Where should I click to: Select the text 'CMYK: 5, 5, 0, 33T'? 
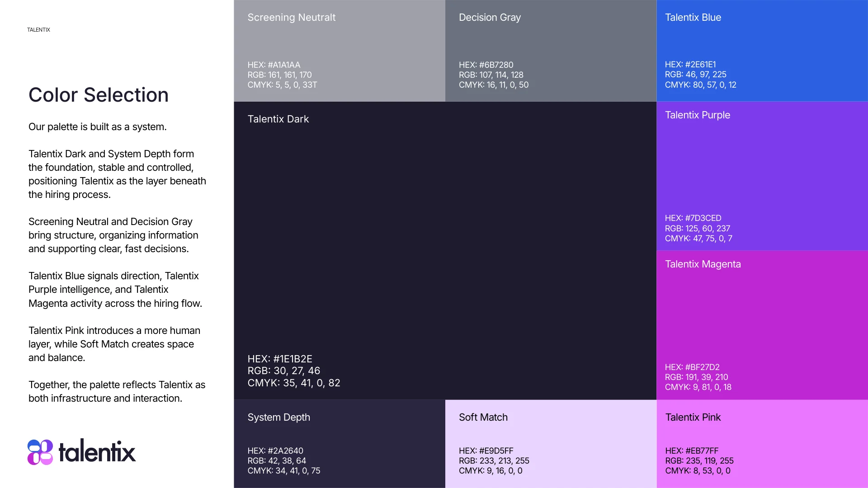[x=282, y=85]
